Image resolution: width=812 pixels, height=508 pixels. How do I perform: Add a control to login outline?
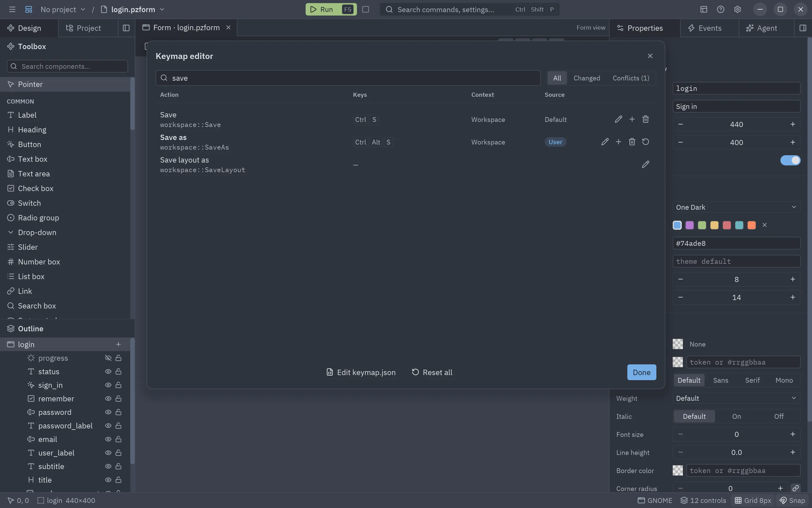(x=118, y=344)
